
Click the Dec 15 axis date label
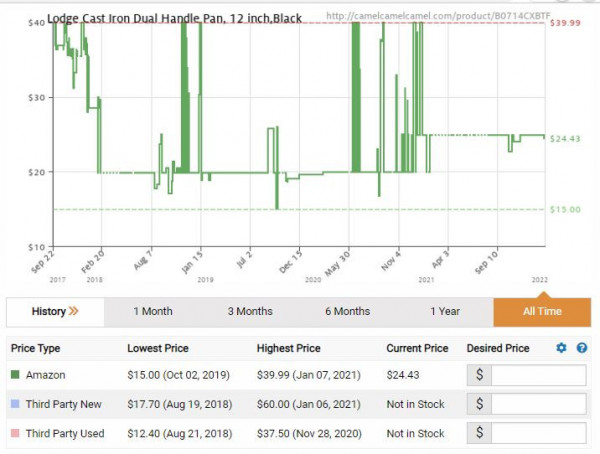(x=290, y=261)
